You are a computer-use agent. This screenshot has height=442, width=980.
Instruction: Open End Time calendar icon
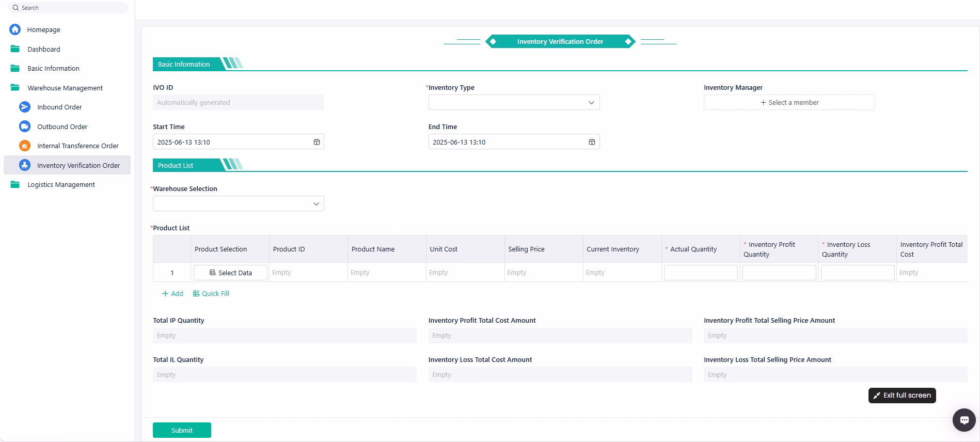pyautogui.click(x=592, y=142)
